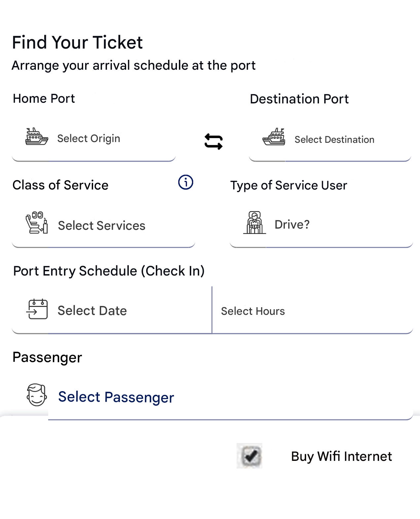Open Class of Service info icon
Image resolution: width=420 pixels, height=519 pixels.
tap(186, 182)
